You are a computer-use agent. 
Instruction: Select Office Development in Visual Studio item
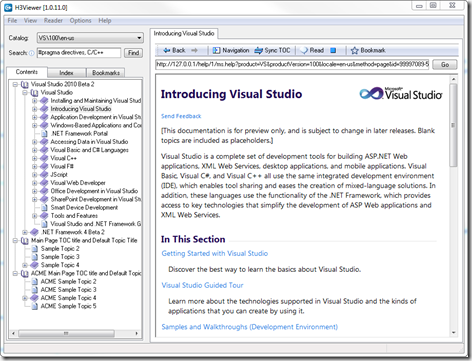pos(94,191)
